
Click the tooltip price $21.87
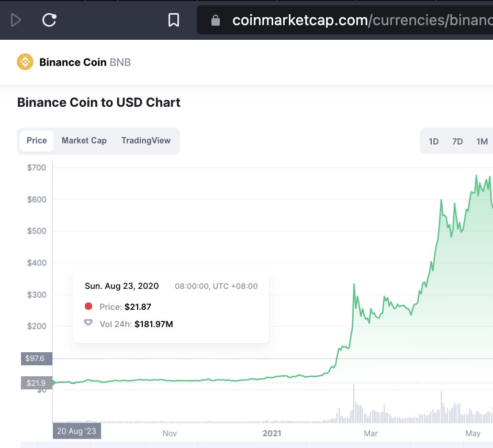[x=138, y=307]
